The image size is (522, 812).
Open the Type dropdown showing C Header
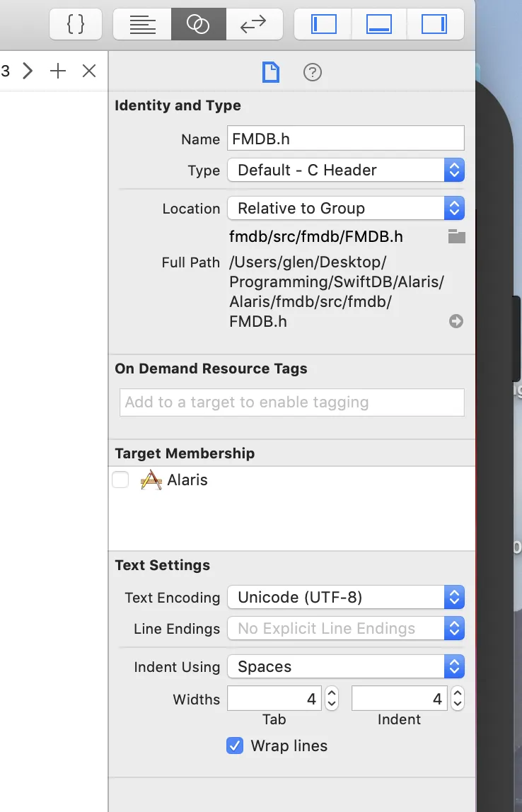(x=346, y=170)
